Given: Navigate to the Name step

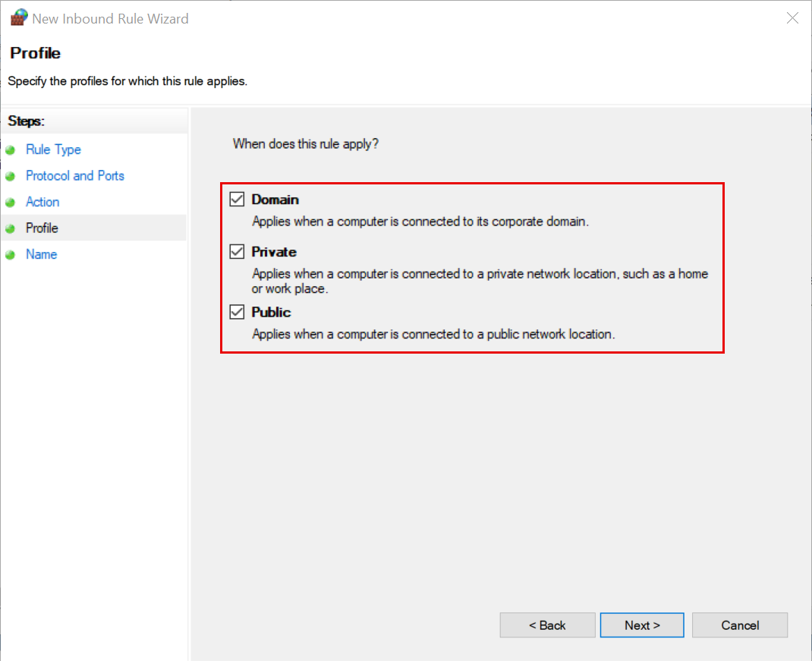Looking at the screenshot, I should tap(41, 254).
